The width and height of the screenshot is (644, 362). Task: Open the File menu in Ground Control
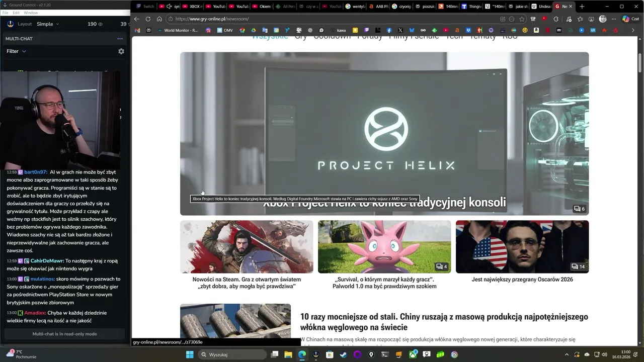[5, 13]
